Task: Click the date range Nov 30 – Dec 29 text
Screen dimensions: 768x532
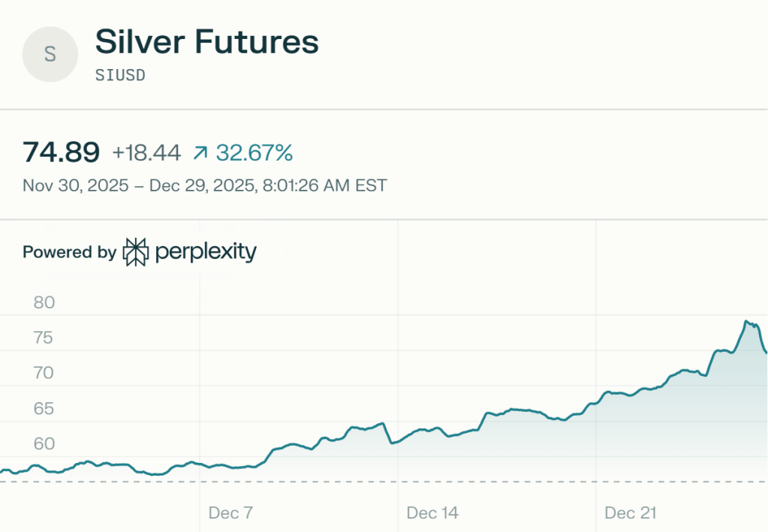Action: (x=204, y=185)
